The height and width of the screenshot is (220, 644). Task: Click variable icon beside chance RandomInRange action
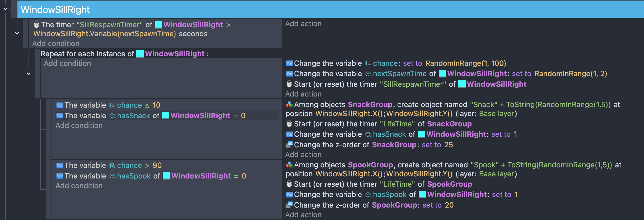[x=289, y=63]
